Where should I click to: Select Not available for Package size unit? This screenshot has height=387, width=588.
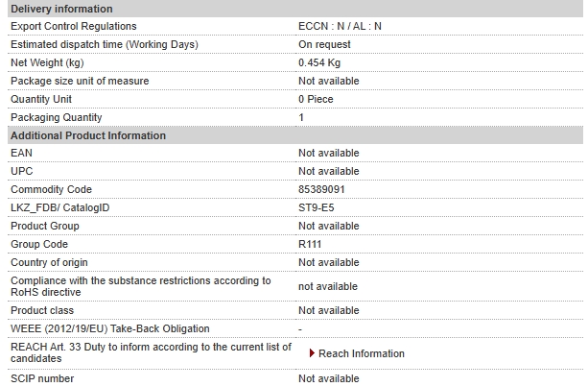tap(329, 81)
